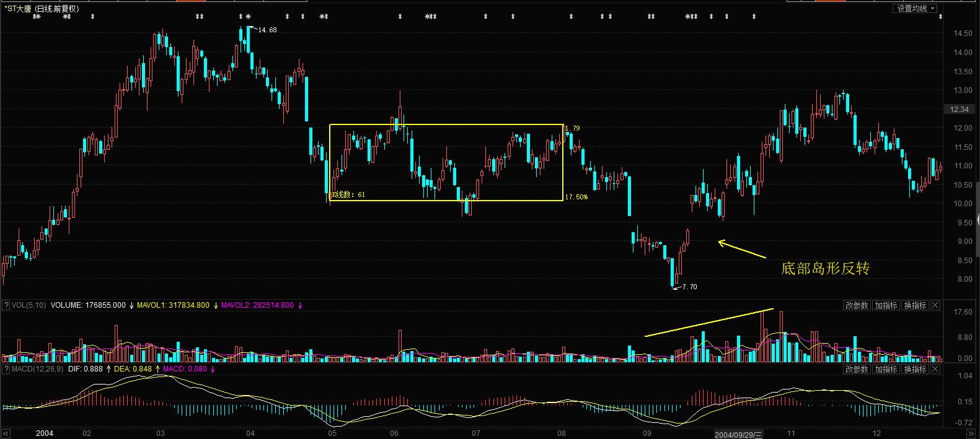The width and height of the screenshot is (980, 439).
Task: Click the -0.72 MACD axis label
Action: tap(965, 422)
